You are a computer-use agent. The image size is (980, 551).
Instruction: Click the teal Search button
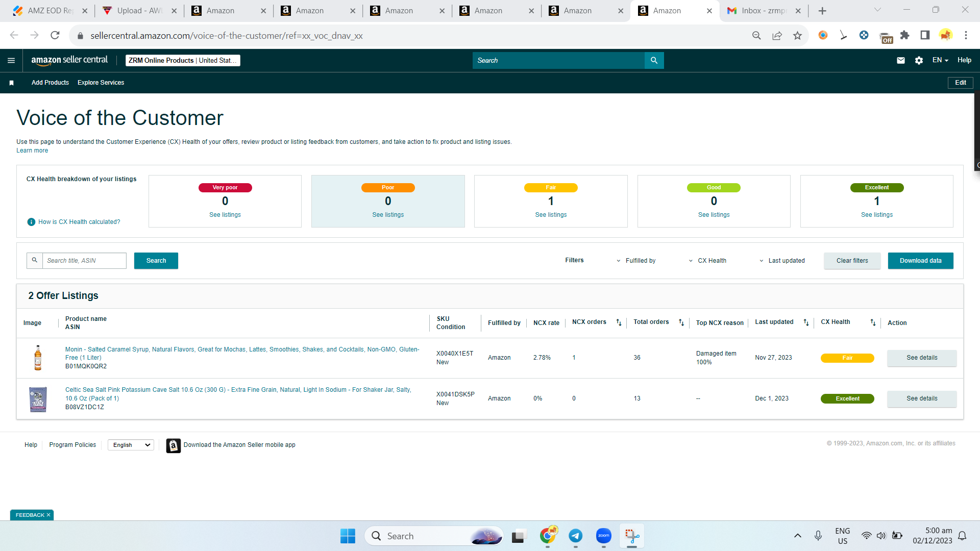tap(156, 261)
